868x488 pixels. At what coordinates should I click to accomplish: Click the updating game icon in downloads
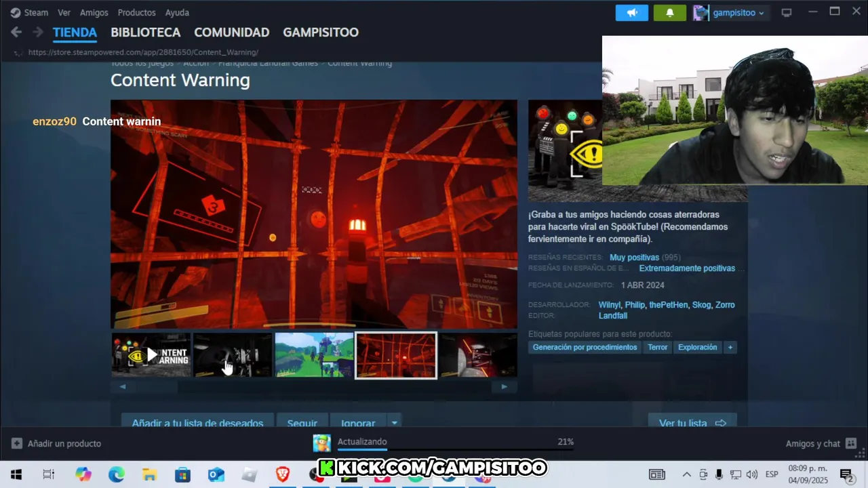pyautogui.click(x=321, y=443)
